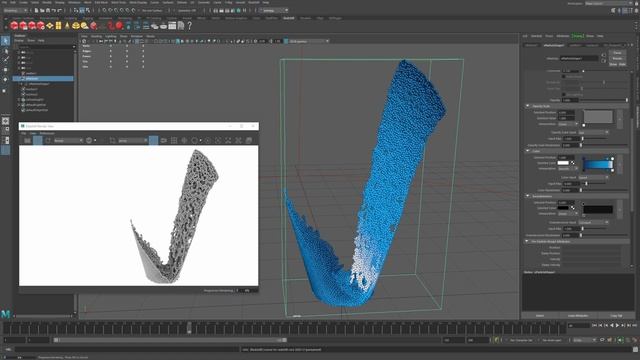
Task: Open renderer dropdown in Render View toolbar
Action: (x=68, y=140)
